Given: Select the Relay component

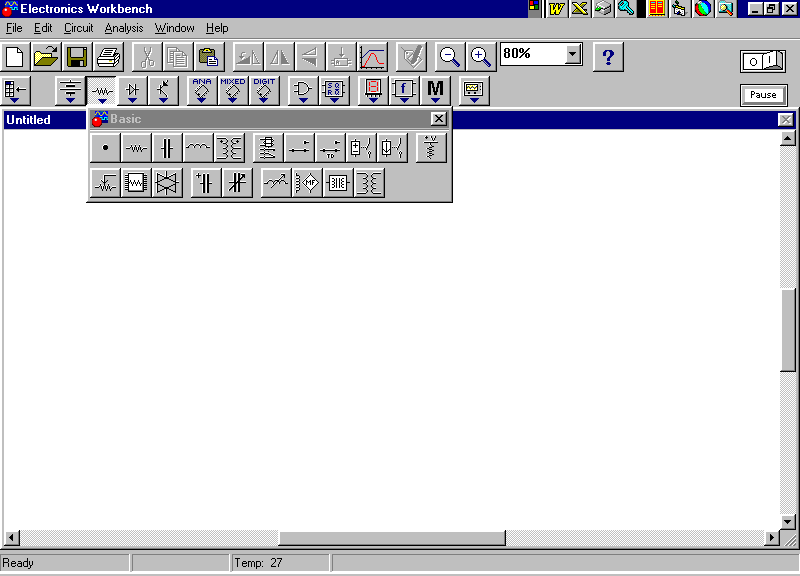Looking at the screenshot, I should [x=268, y=148].
